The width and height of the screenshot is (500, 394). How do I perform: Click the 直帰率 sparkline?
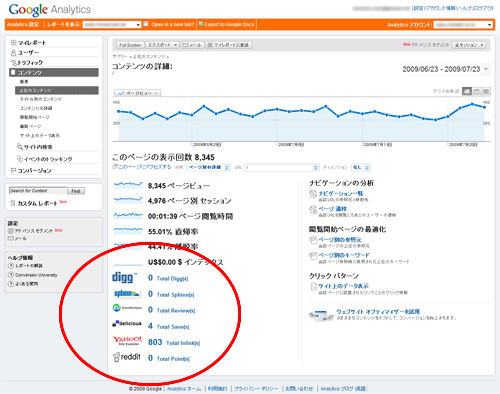tap(128, 230)
